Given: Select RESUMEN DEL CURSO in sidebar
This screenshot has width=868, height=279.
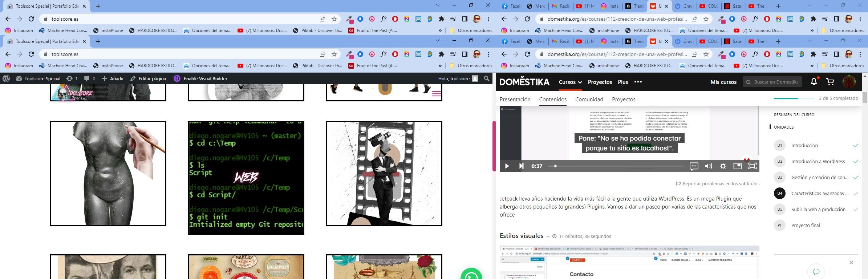Looking at the screenshot, I should (x=794, y=115).
